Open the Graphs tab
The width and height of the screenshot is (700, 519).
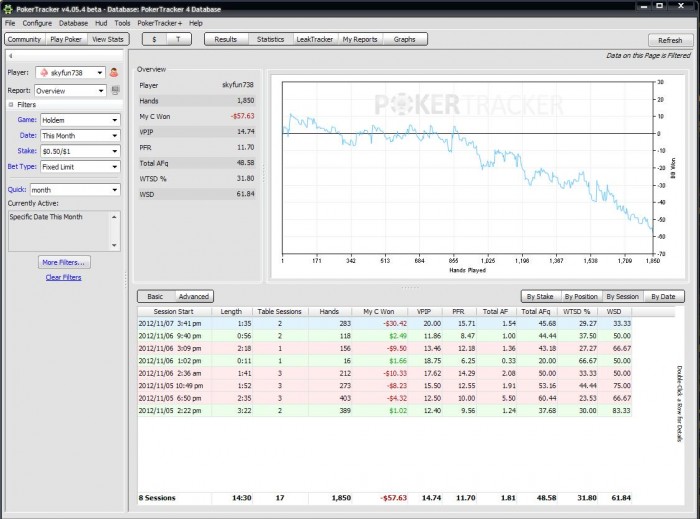coord(404,39)
